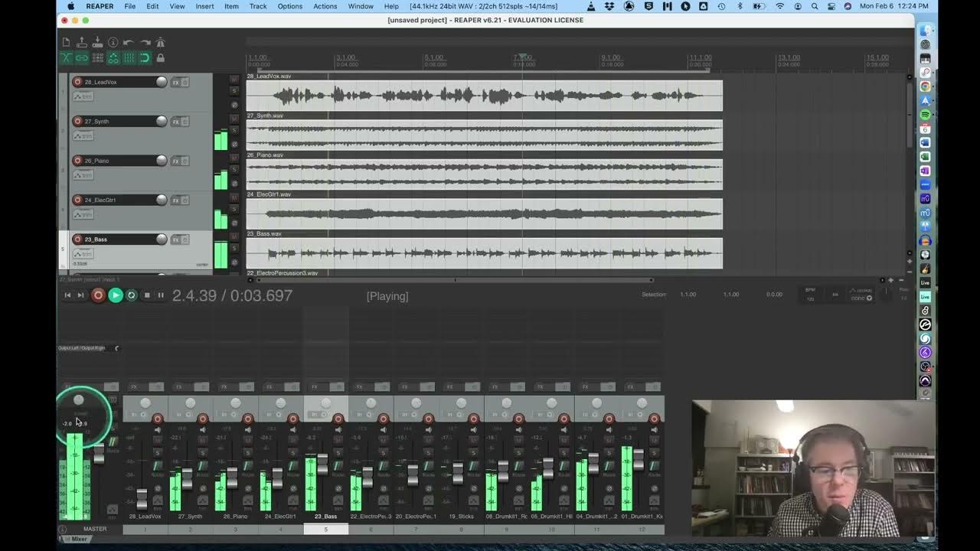
Task: Click the 28_LeadVox.wav media item
Action: click(x=484, y=96)
